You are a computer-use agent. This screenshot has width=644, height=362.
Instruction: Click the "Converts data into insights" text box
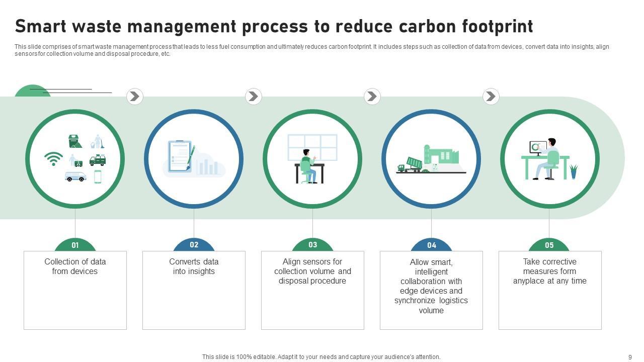pos(194,290)
